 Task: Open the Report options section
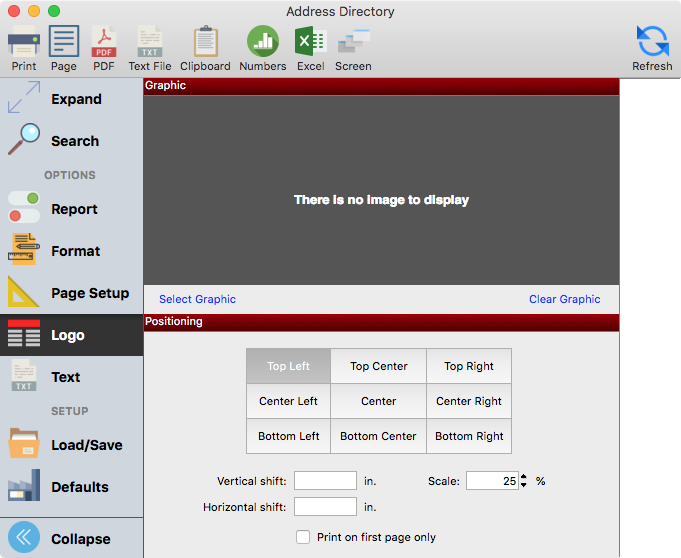pos(73,209)
